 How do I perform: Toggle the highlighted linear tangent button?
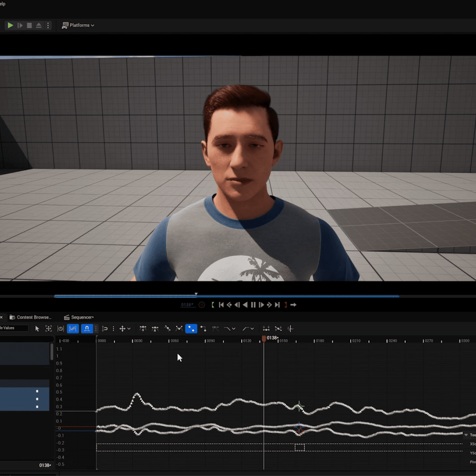coord(191,329)
